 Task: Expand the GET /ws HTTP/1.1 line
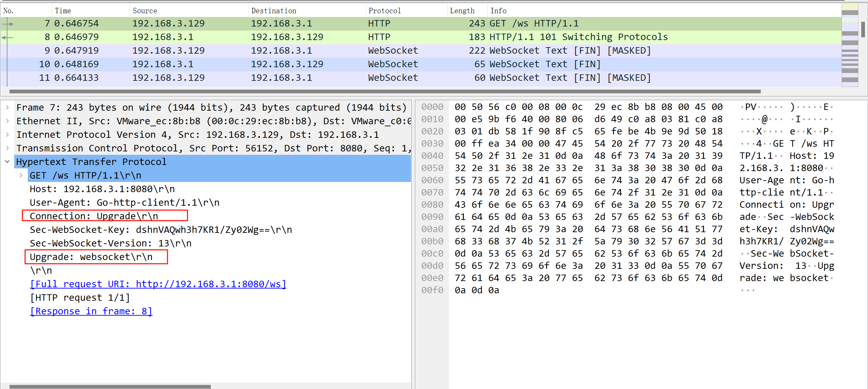point(21,175)
